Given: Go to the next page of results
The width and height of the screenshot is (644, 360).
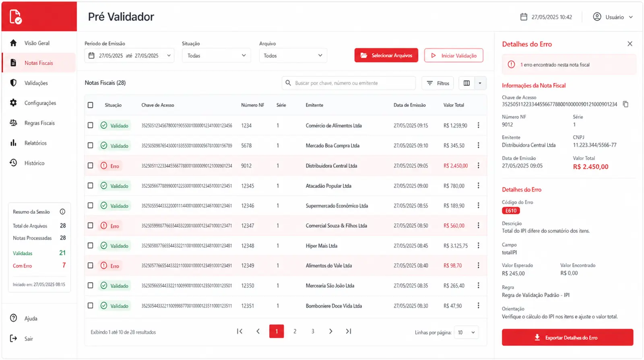Looking at the screenshot, I should pyautogui.click(x=330, y=331).
